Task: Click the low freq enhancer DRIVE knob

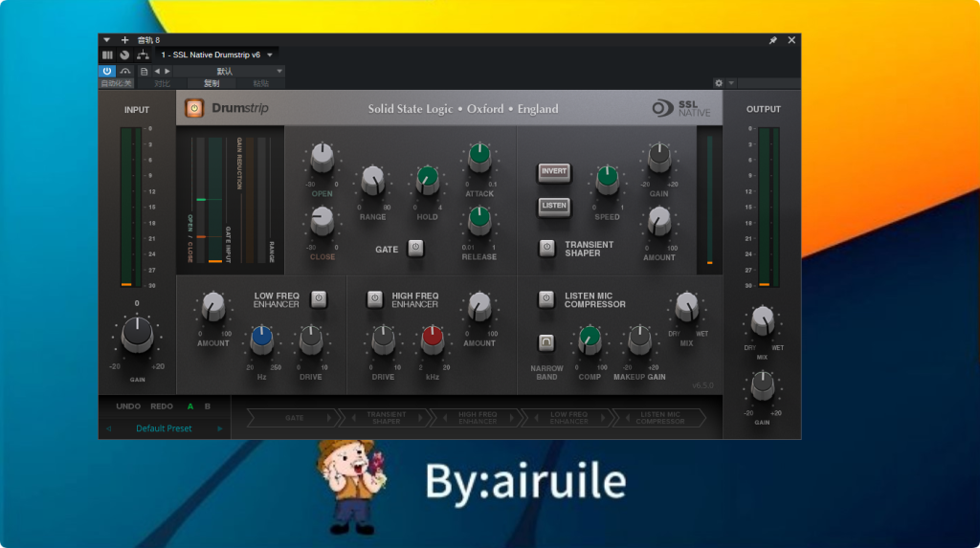Action: (x=311, y=340)
